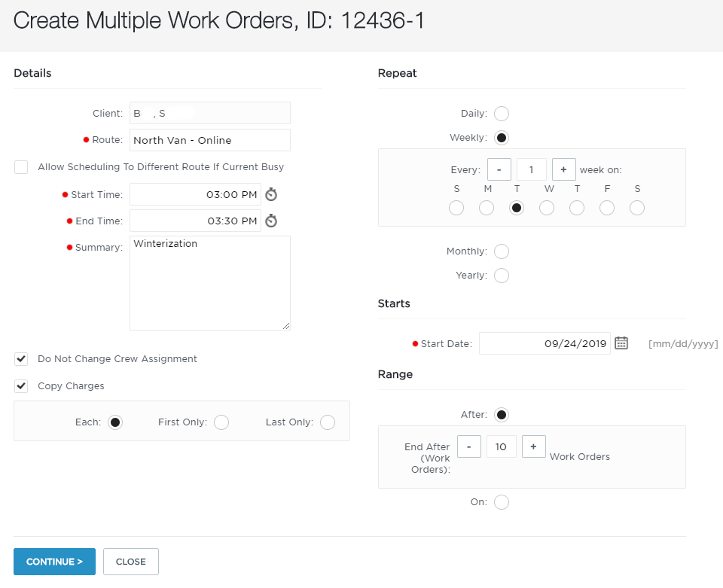This screenshot has height=588, width=723.
Task: Open the Start Time clock picker icon
Action: [x=271, y=194]
